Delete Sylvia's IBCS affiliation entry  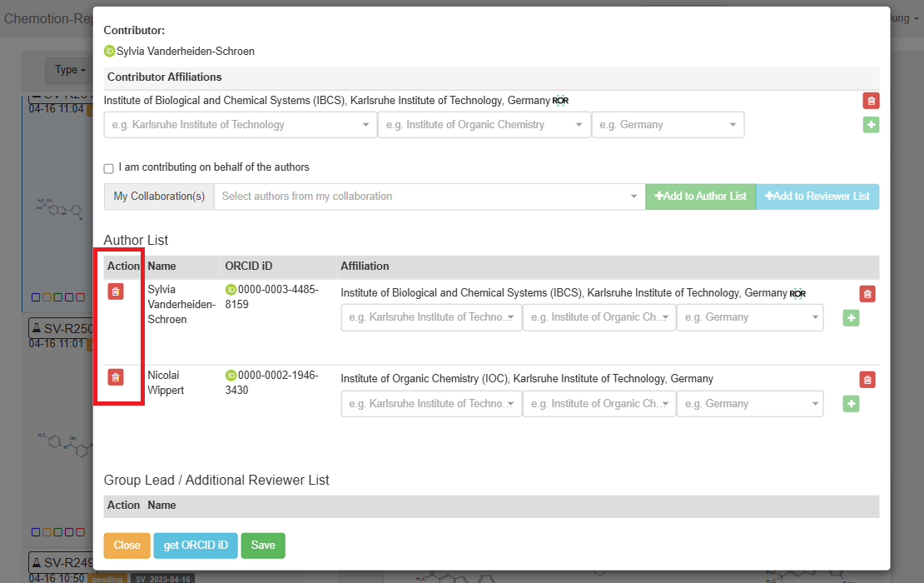(x=867, y=293)
